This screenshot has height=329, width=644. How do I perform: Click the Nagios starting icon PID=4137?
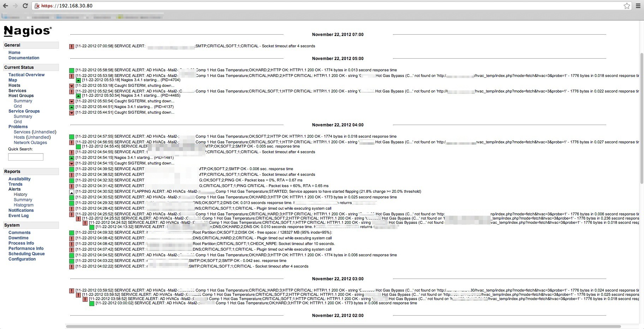(72, 107)
